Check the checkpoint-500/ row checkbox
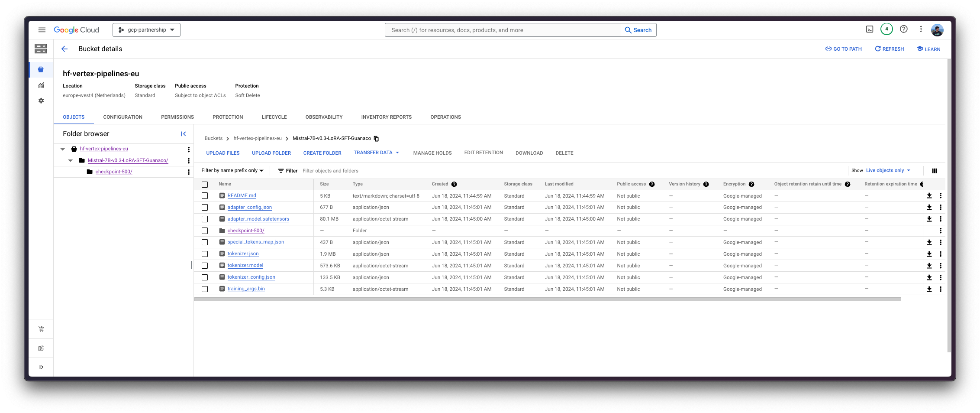 (x=205, y=231)
